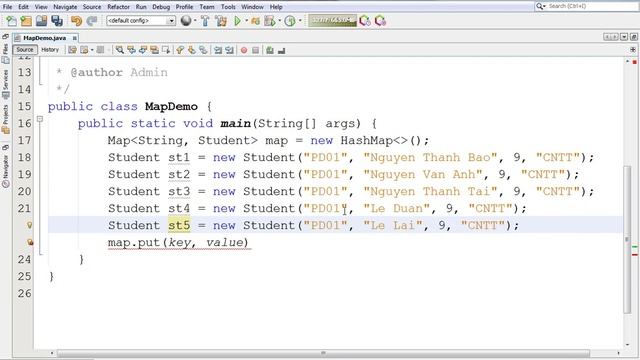The height and width of the screenshot is (360, 640).
Task: Click the globe browser selection icon
Action: pyautogui.click(x=186, y=20)
